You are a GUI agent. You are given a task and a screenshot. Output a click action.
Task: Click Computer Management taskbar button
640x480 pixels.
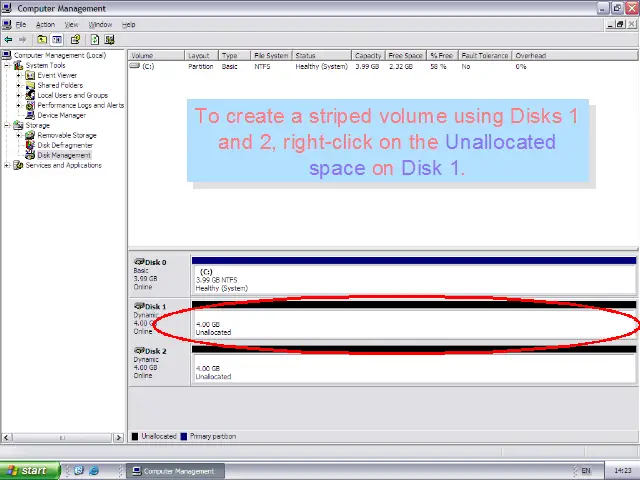tap(176, 471)
